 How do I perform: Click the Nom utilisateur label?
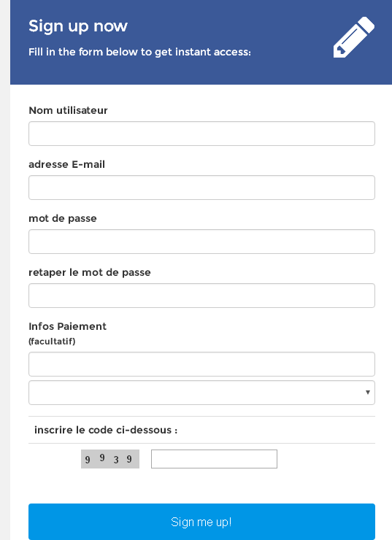click(x=68, y=110)
